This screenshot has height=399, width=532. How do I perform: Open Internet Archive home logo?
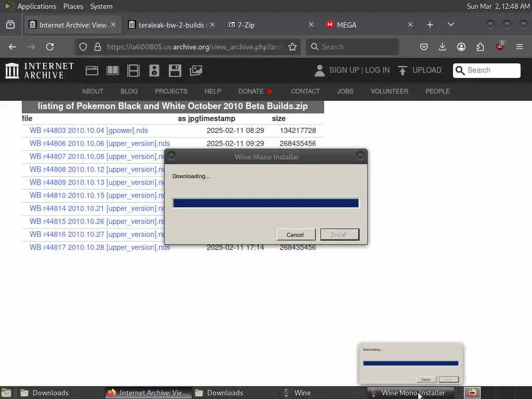point(39,71)
